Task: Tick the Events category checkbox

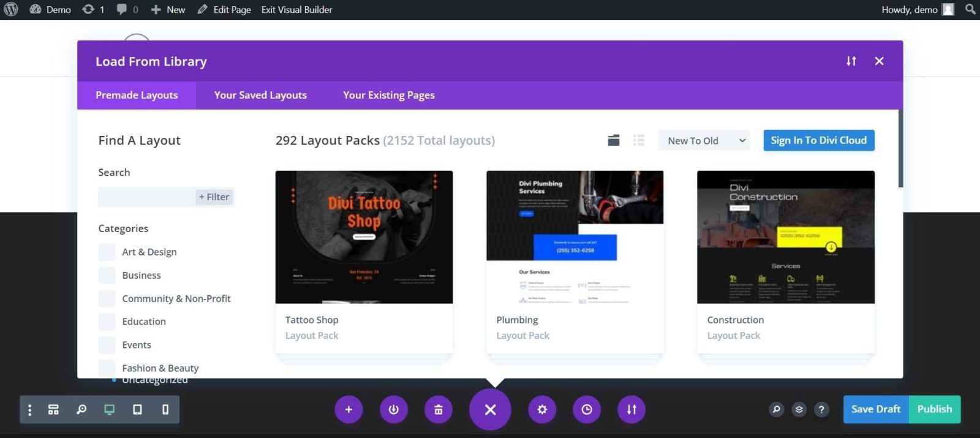Action: 107,345
